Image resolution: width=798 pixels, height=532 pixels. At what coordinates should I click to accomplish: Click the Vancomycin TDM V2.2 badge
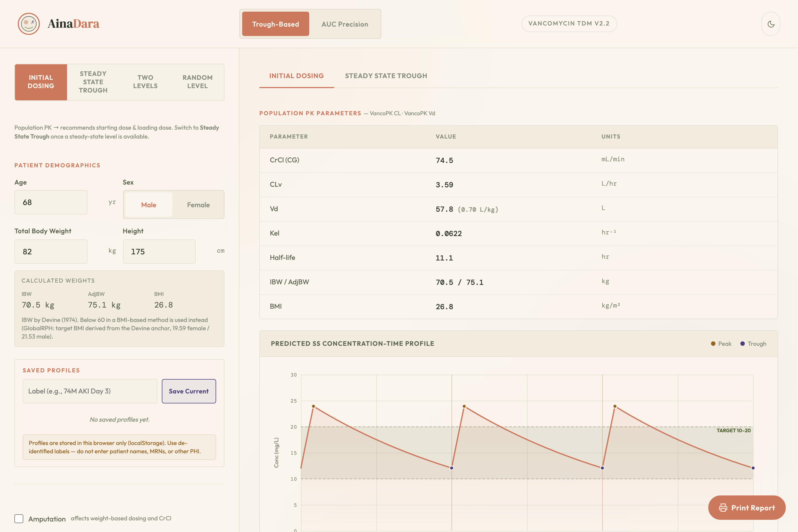click(569, 24)
